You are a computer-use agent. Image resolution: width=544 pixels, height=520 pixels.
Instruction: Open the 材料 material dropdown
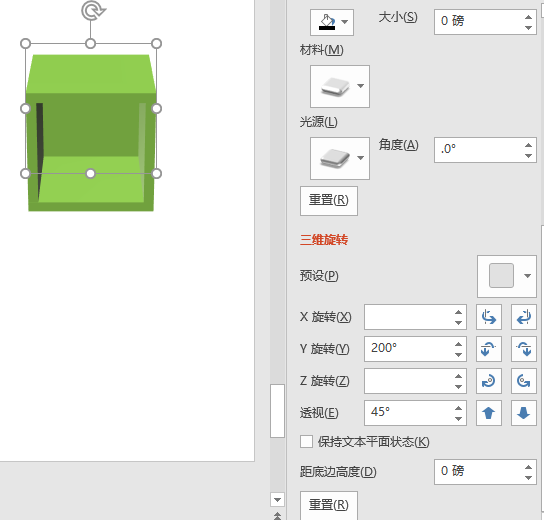click(x=340, y=86)
